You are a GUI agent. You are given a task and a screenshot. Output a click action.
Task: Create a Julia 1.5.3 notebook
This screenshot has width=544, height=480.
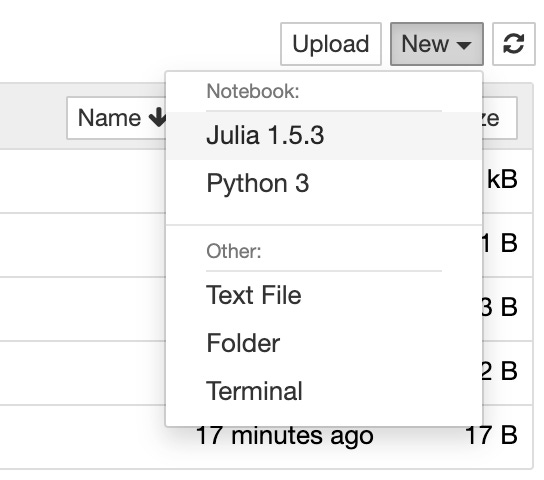[x=324, y=136]
